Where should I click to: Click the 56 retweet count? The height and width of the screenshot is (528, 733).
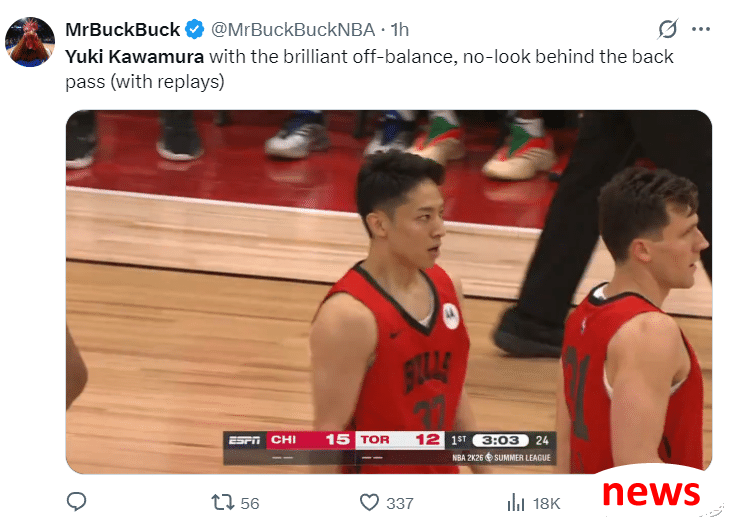point(250,503)
